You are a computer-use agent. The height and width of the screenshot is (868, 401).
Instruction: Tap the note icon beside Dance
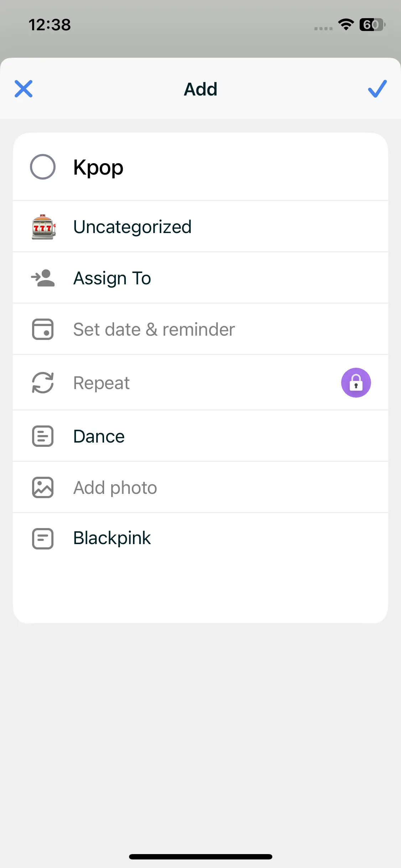point(43,436)
